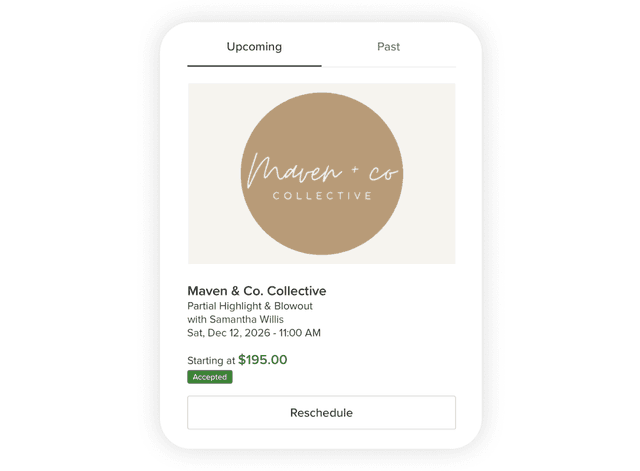Click the handwritten Maven script in logo
Viewport: 640px width, 471px height.
294,171
